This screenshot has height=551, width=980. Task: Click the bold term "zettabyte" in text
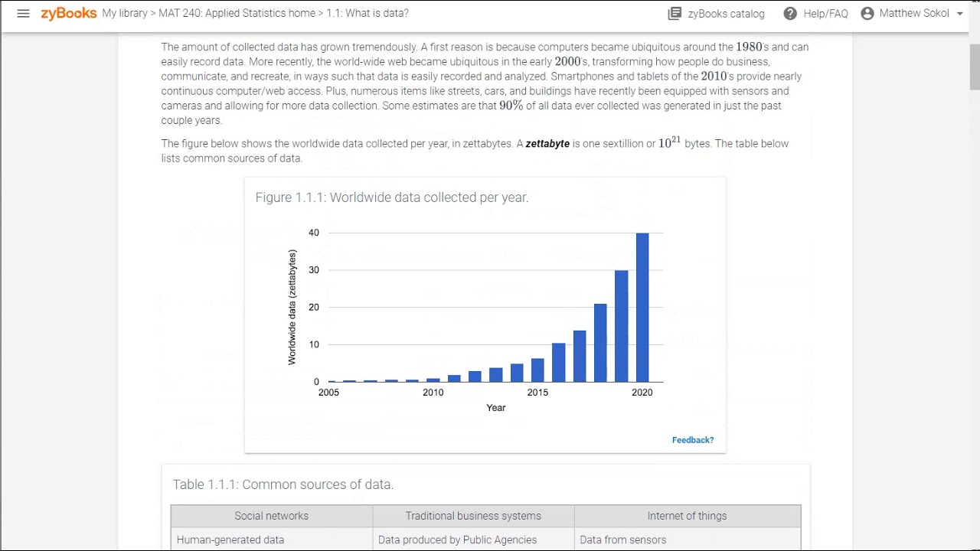tap(547, 144)
